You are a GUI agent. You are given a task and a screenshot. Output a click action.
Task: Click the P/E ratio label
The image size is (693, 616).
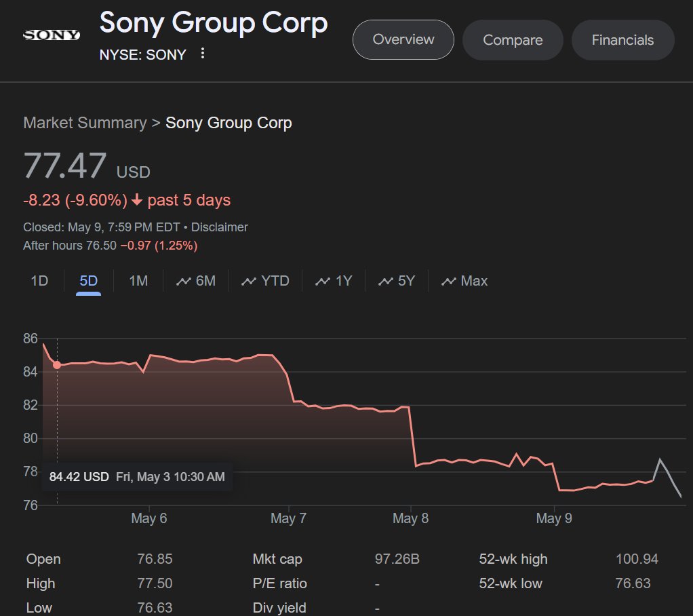click(x=280, y=583)
